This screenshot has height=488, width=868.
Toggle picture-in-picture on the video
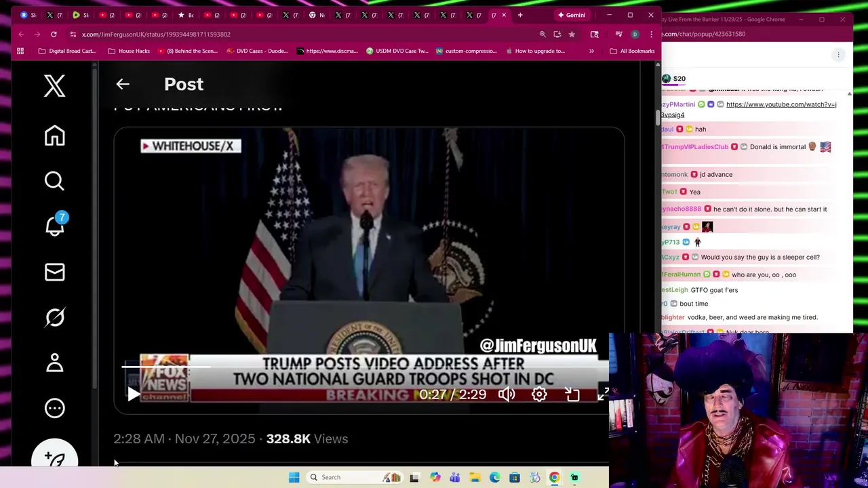click(x=572, y=394)
